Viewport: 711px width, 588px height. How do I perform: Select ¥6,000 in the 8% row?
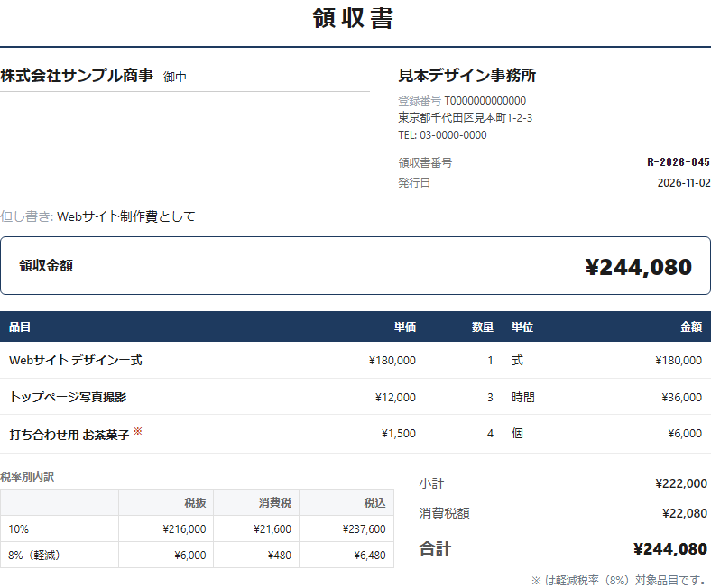[190, 556]
